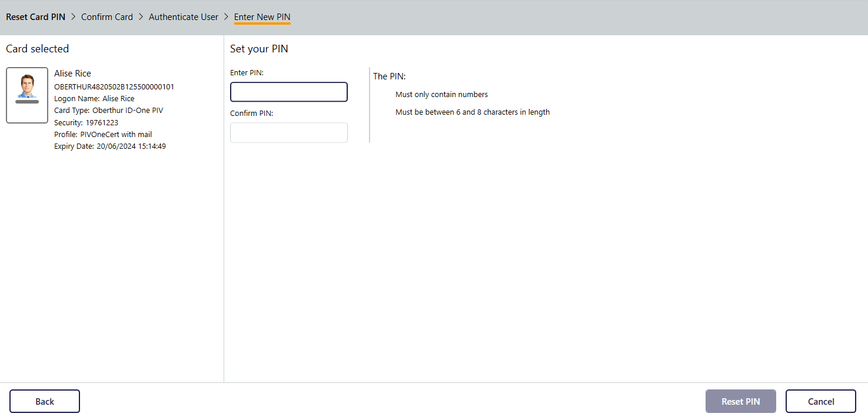Click the Cancel button

tap(821, 401)
